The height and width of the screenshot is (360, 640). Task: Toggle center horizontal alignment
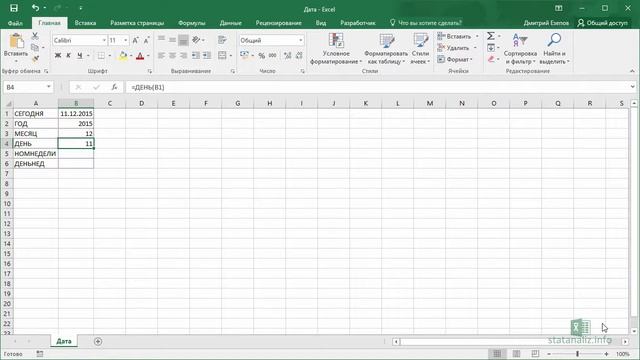173,56
